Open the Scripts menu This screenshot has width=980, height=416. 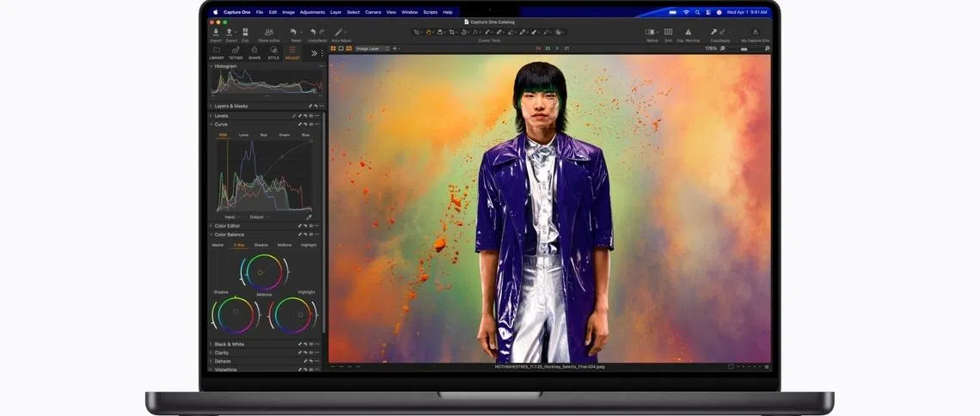[430, 12]
